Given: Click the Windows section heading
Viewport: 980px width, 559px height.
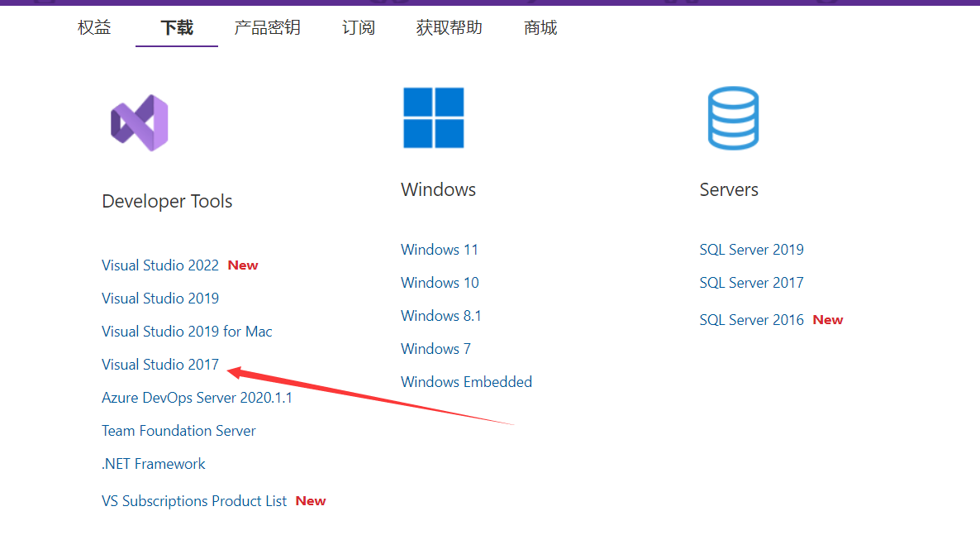Looking at the screenshot, I should 438,189.
